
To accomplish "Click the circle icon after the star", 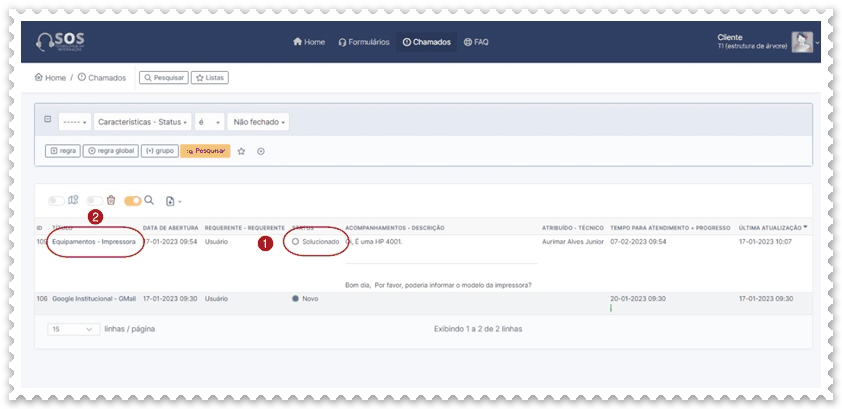I will click(261, 151).
